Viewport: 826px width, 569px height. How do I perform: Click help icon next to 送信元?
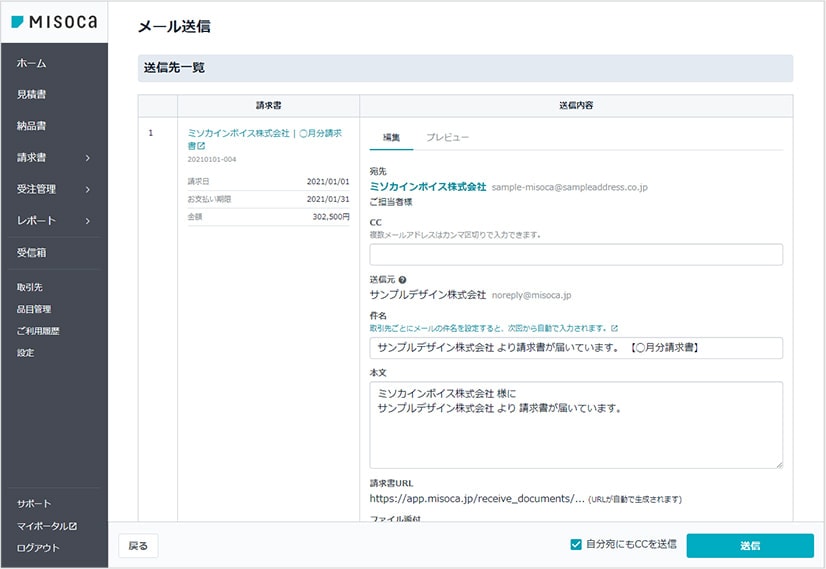(x=402, y=280)
